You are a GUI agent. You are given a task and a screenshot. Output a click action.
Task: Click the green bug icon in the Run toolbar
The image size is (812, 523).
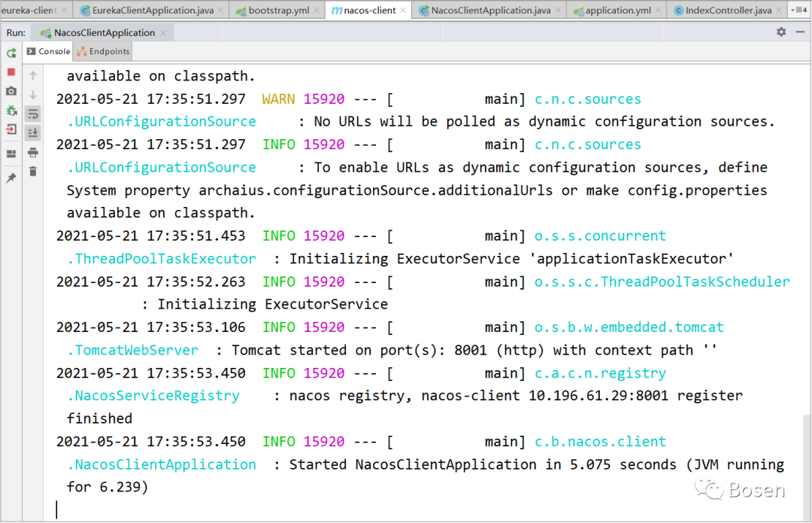(11, 111)
